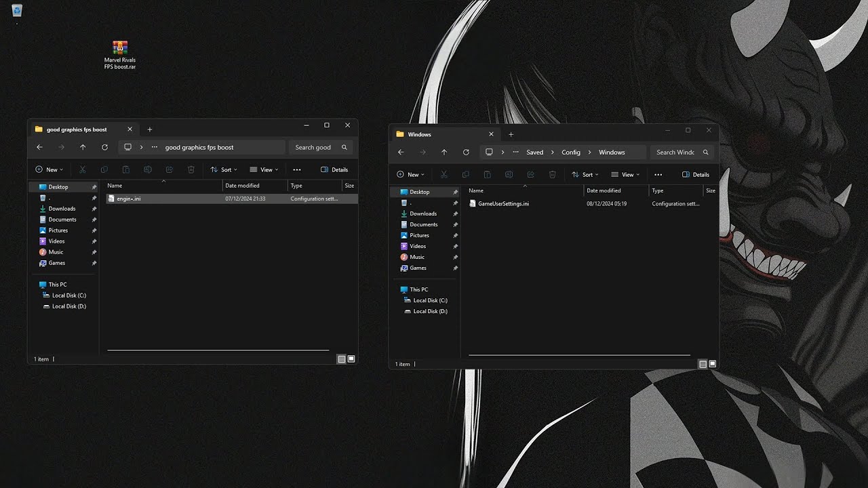Click Search good field in left window

point(321,147)
